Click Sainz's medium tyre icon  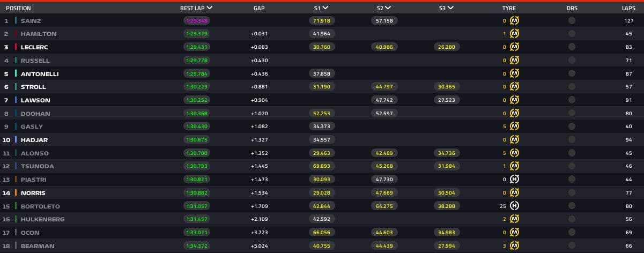pos(514,20)
